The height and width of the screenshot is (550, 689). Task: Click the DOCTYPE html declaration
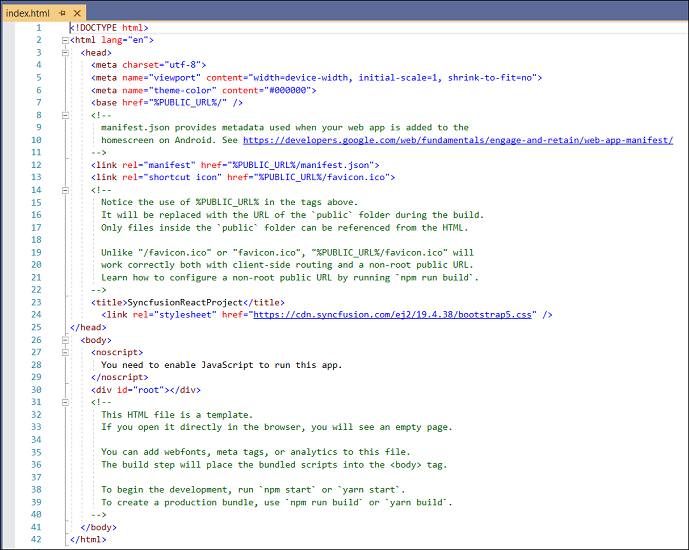click(109, 28)
